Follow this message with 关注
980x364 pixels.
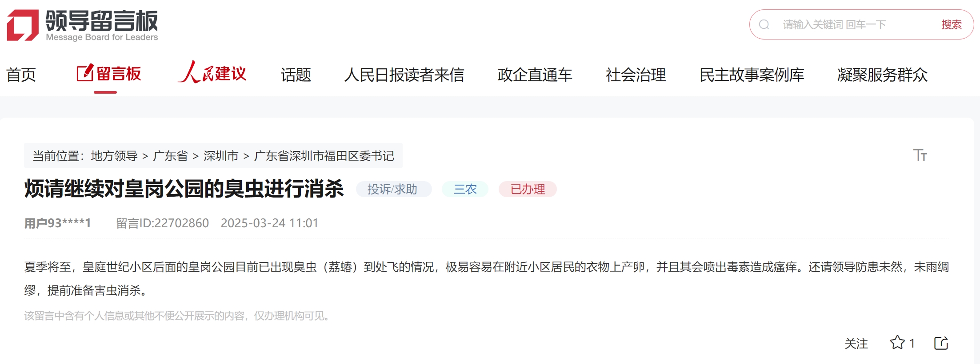click(856, 343)
